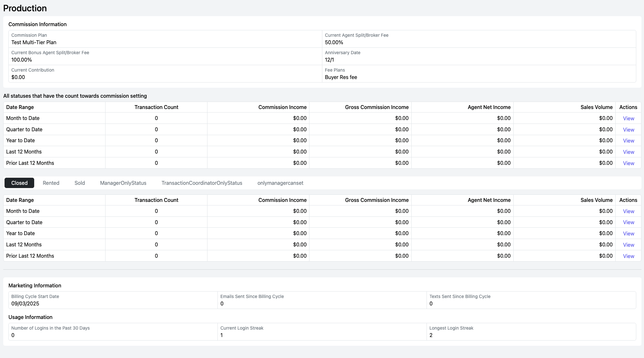Open the TransactionCoordinatorOnlyStatus tab
The height and width of the screenshot is (358, 644).
[x=202, y=183]
